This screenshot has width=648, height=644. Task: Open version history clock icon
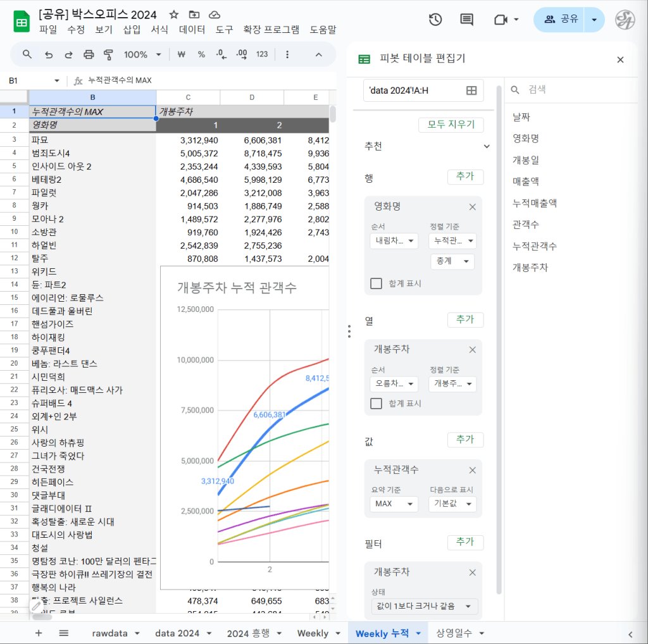coord(435,20)
